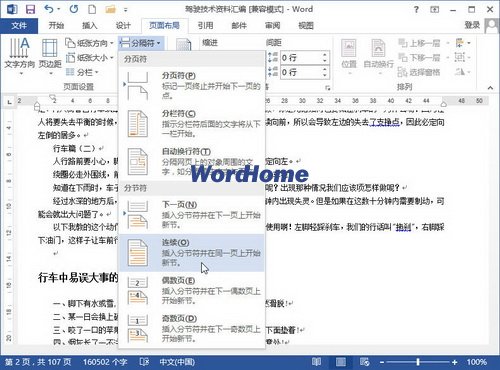Open the 文件 (File) tab
The height and width of the screenshot is (370, 500).
tap(19, 25)
